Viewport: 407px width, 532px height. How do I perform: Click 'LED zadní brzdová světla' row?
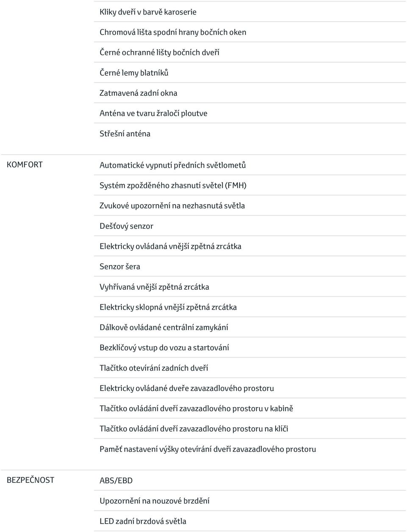(250, 521)
